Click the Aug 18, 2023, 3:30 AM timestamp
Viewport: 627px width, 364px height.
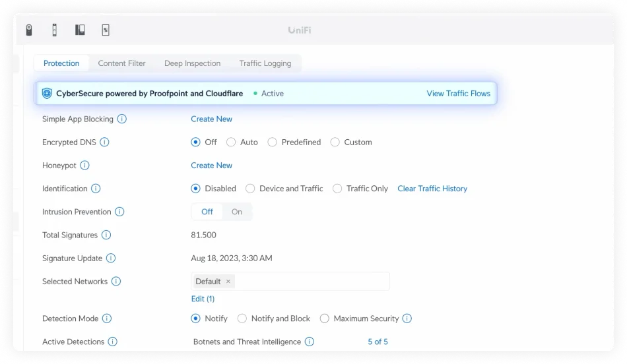point(232,258)
